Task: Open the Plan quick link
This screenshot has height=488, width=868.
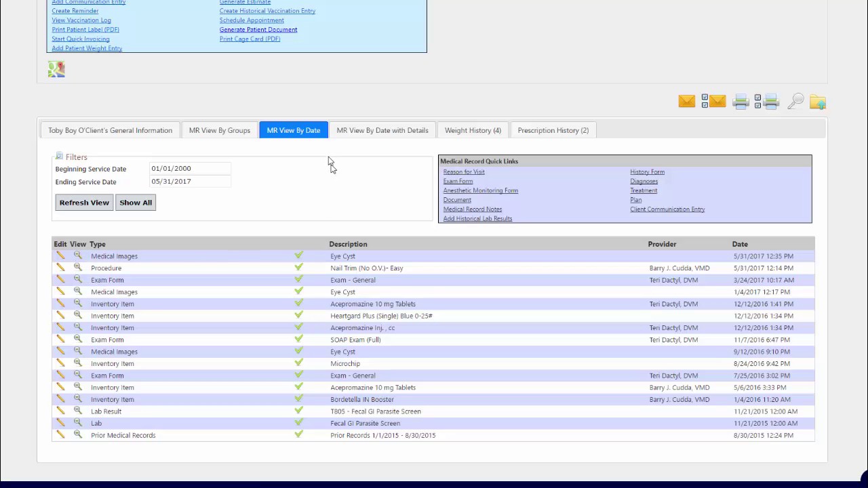Action: pos(636,200)
